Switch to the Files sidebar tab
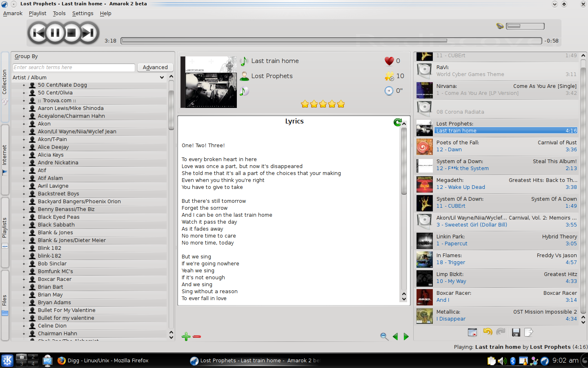Viewport: 588px width, 368px height. (x=5, y=305)
